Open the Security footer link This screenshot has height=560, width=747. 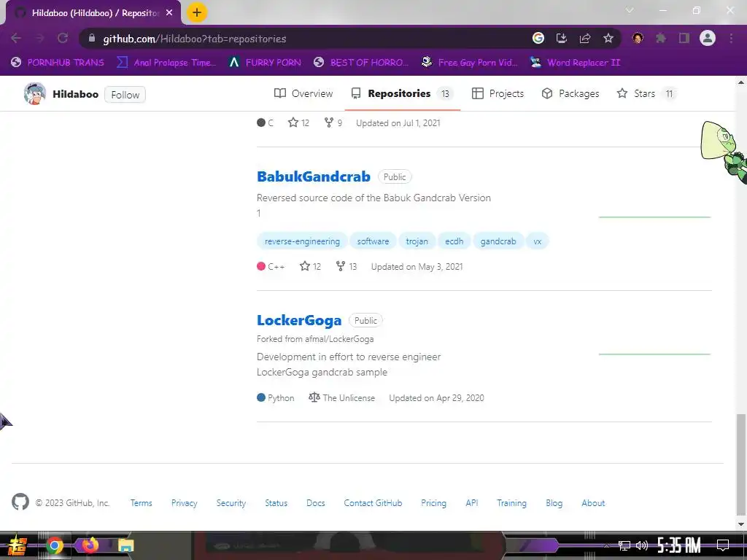[x=231, y=503]
